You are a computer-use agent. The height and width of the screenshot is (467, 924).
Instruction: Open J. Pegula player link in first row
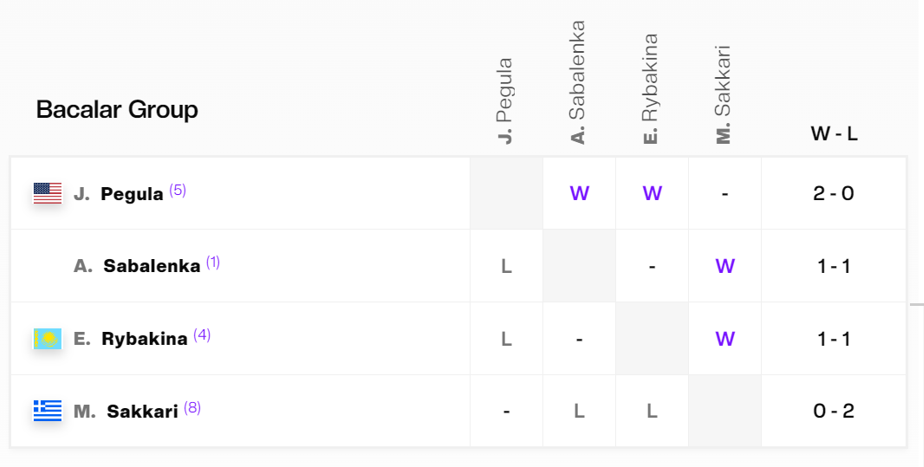point(118,193)
